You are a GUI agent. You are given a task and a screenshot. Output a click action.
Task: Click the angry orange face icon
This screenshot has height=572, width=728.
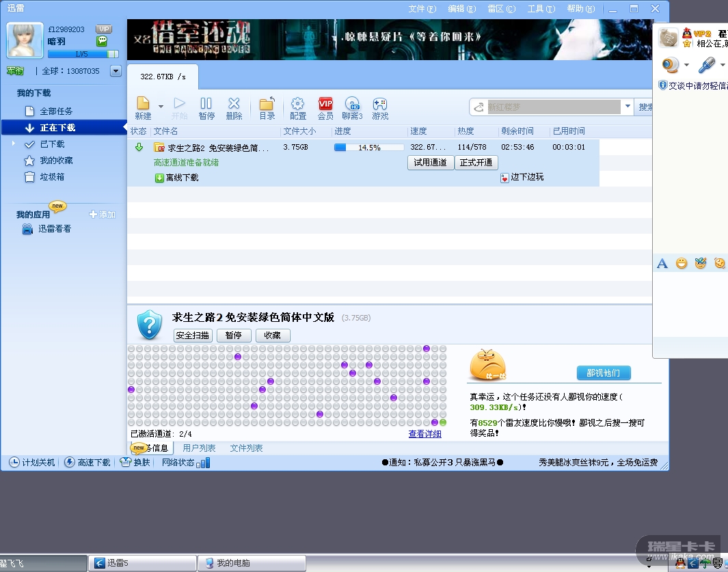[487, 365]
